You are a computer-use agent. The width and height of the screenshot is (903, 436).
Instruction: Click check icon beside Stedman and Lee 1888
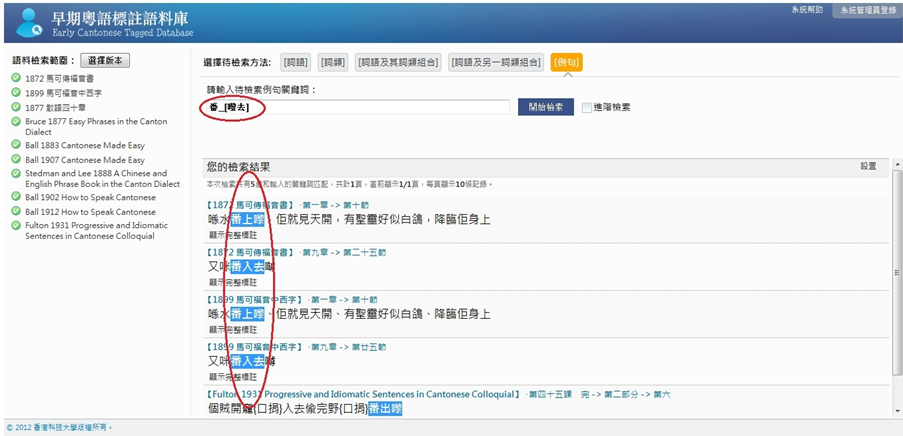tap(16, 173)
